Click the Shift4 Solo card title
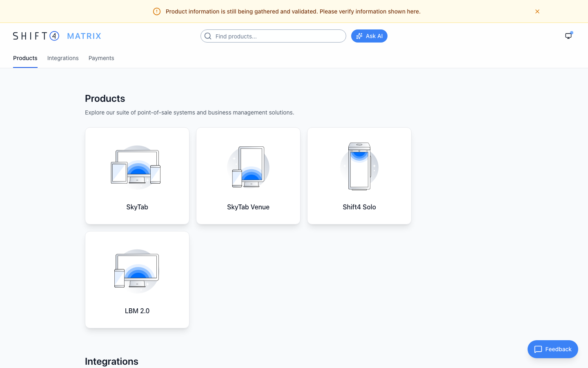 [359, 207]
